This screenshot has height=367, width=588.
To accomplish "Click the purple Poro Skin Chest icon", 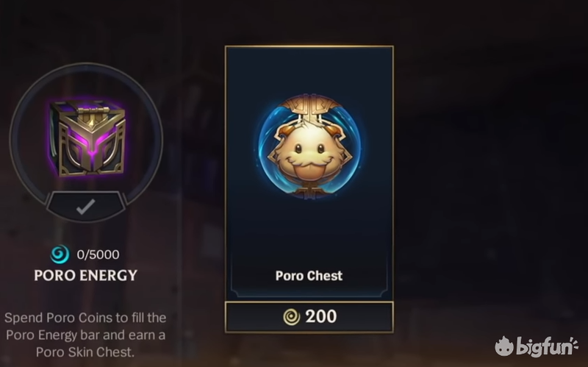I will (87, 139).
